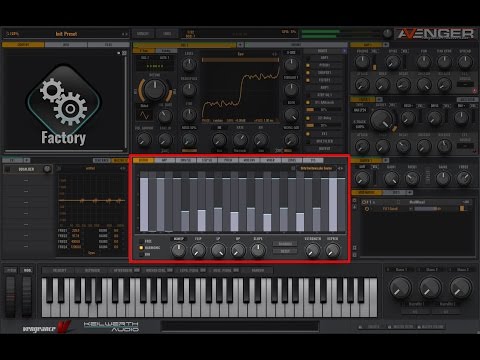The height and width of the screenshot is (360, 480).
Task: Click the Macro 3 knob
Action: 461,288
